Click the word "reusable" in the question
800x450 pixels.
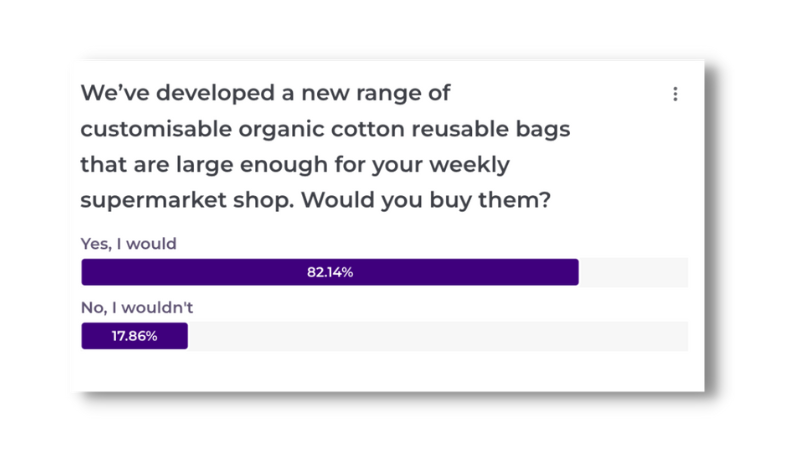(x=460, y=129)
